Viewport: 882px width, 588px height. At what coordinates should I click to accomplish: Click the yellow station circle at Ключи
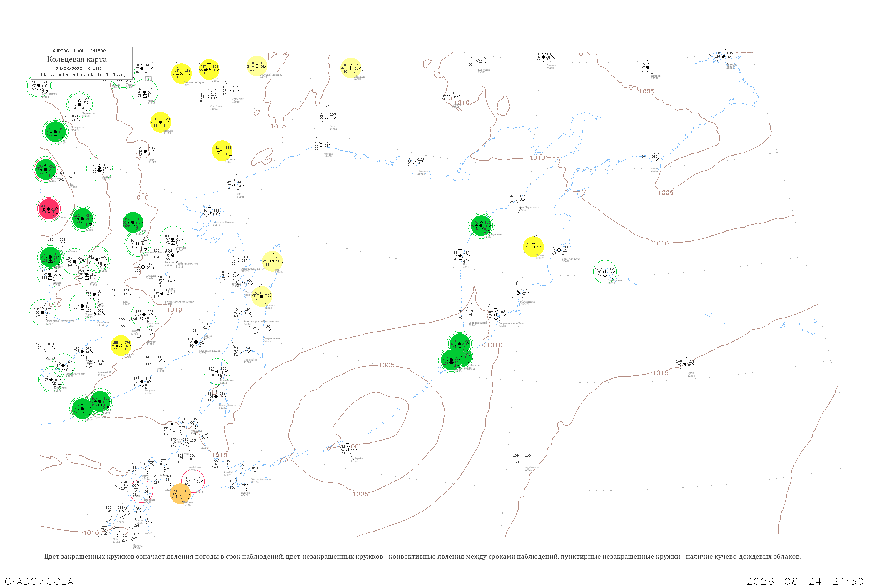coord(533,247)
